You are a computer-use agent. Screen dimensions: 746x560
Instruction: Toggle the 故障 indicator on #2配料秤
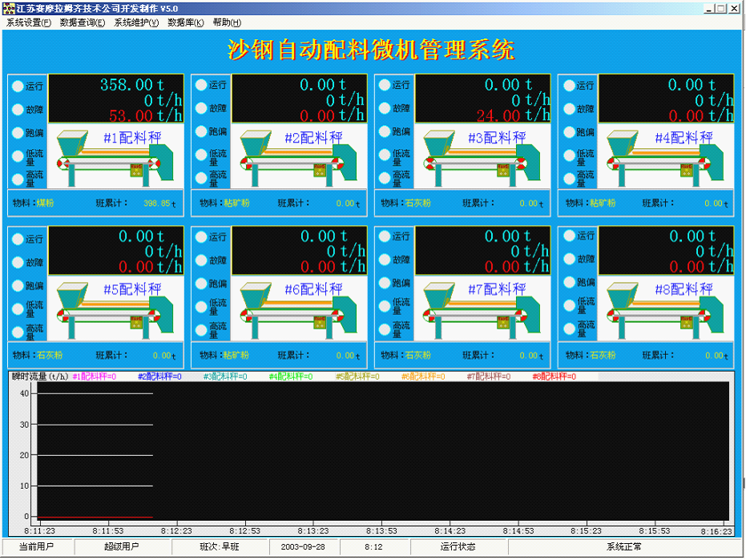pyautogui.click(x=200, y=108)
